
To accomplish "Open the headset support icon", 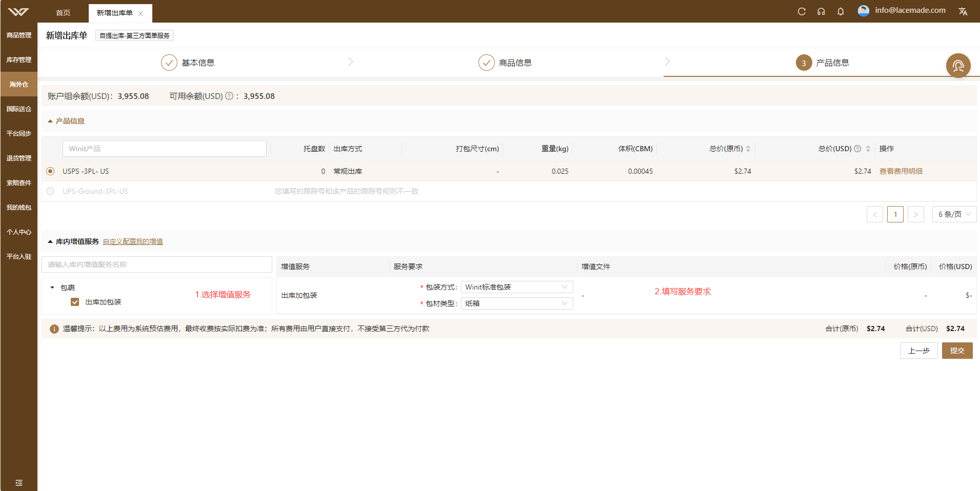I will [821, 11].
